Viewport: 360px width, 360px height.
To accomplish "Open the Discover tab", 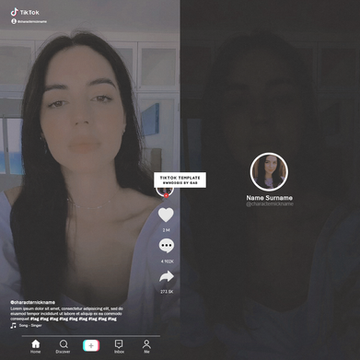I will click(63, 347).
